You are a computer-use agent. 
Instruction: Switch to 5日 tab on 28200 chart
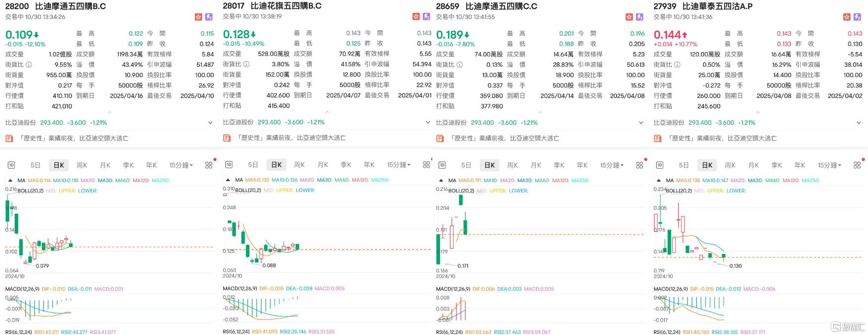35,165
